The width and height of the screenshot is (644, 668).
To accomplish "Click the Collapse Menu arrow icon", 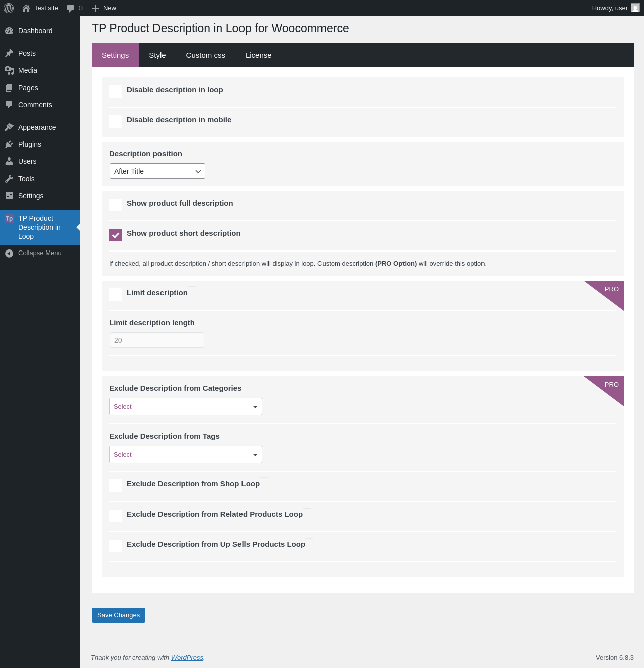I will [x=9, y=253].
